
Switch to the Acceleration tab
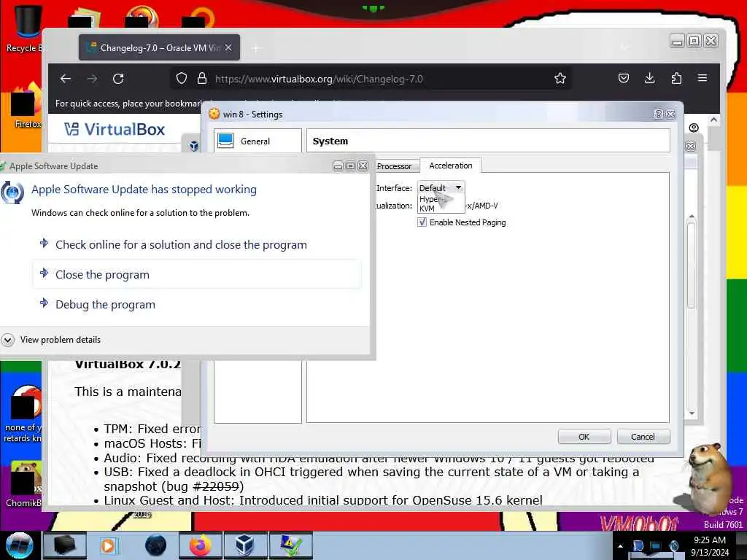point(451,166)
